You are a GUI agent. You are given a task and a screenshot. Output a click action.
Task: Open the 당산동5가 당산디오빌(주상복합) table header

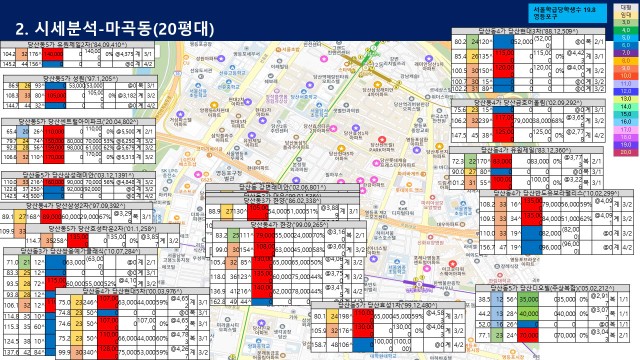pyautogui.click(x=552, y=288)
